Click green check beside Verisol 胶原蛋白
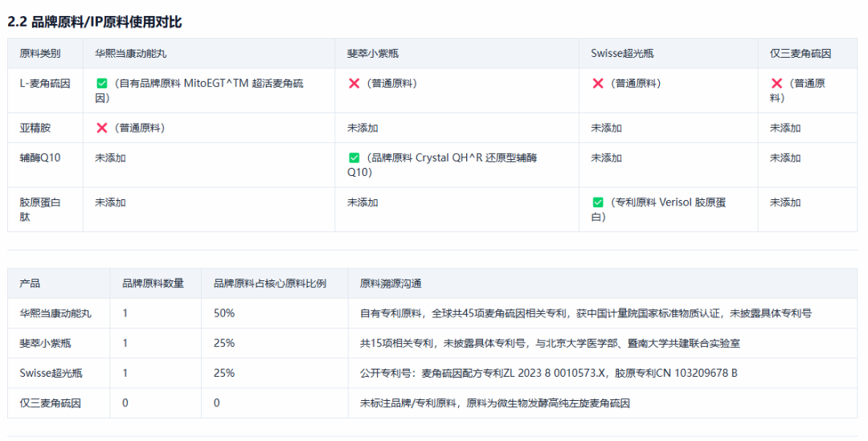This screenshot has height=441, width=868. click(x=598, y=202)
